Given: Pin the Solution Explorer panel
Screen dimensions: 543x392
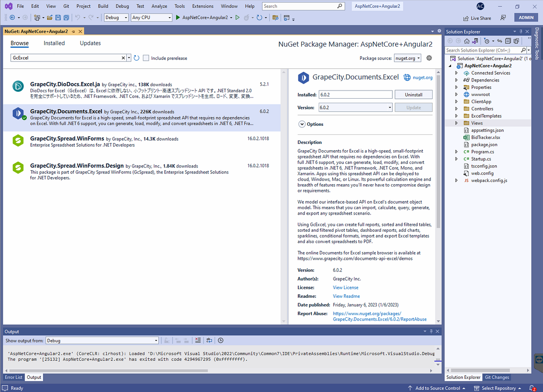Looking at the screenshot, I should pyautogui.click(x=521, y=31).
